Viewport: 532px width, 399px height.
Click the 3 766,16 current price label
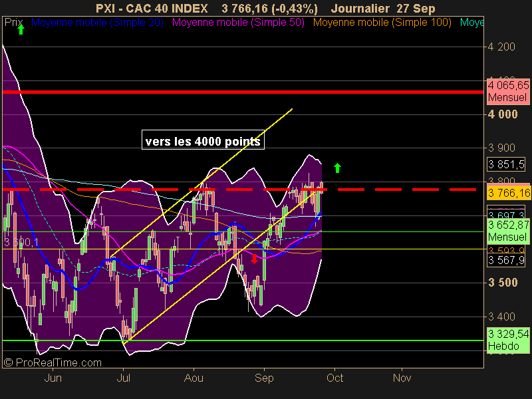click(509, 193)
